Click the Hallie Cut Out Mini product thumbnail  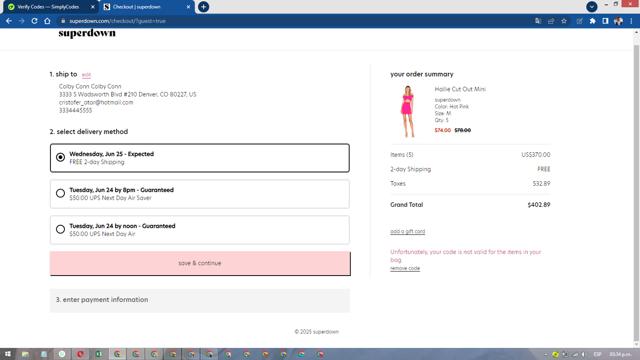coord(407,111)
